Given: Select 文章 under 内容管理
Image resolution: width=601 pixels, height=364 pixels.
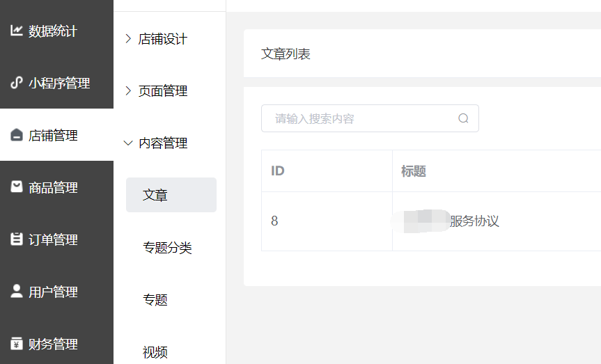Looking at the screenshot, I should (x=171, y=195).
